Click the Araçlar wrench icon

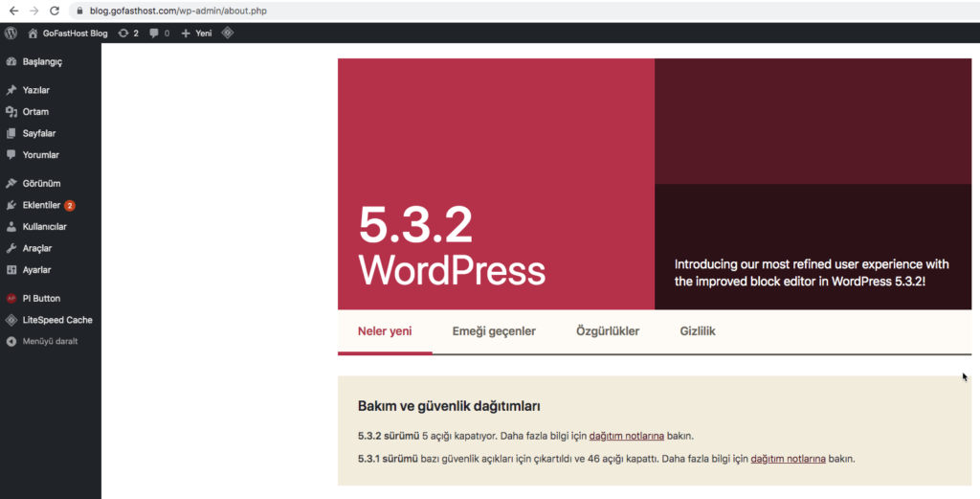click(x=11, y=248)
